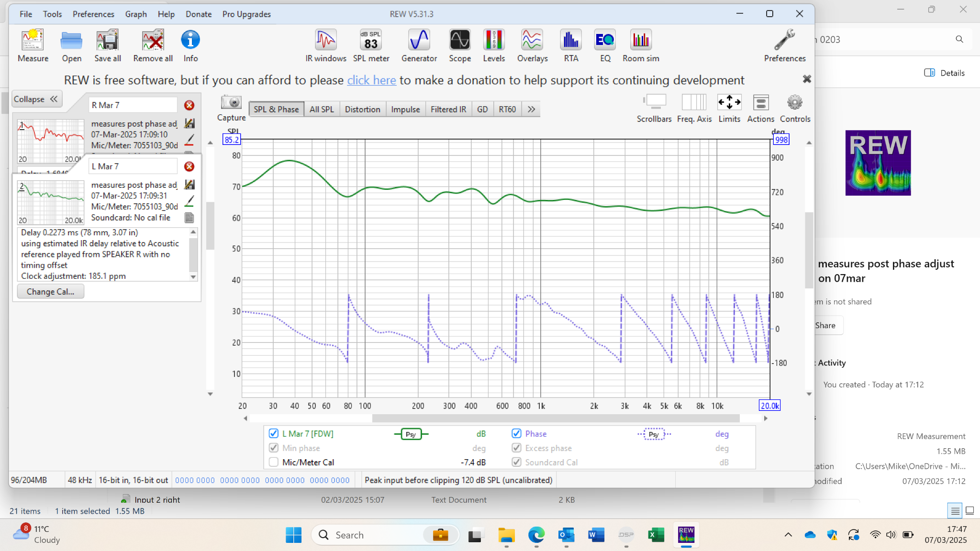Click left arrow of frequency scrollbar
980x551 pixels.
(x=245, y=419)
